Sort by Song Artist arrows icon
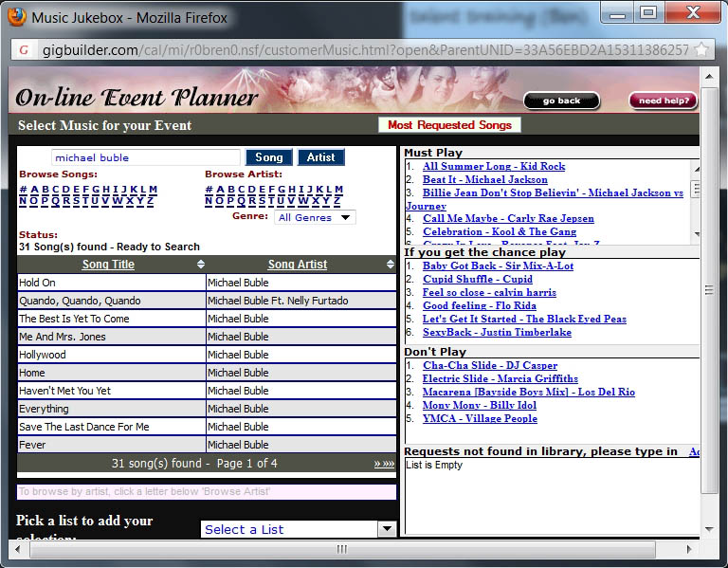The width and height of the screenshot is (728, 568). tap(390, 265)
